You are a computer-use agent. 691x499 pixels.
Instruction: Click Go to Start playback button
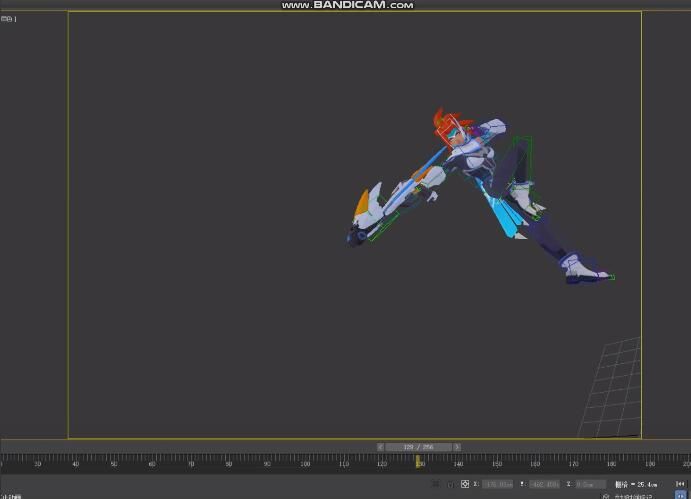tap(680, 484)
